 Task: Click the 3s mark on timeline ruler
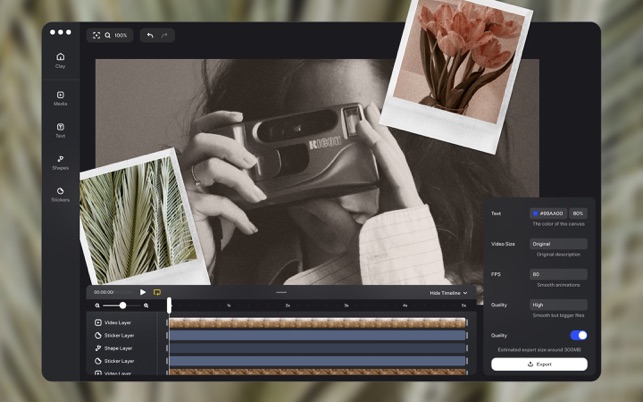click(x=347, y=306)
